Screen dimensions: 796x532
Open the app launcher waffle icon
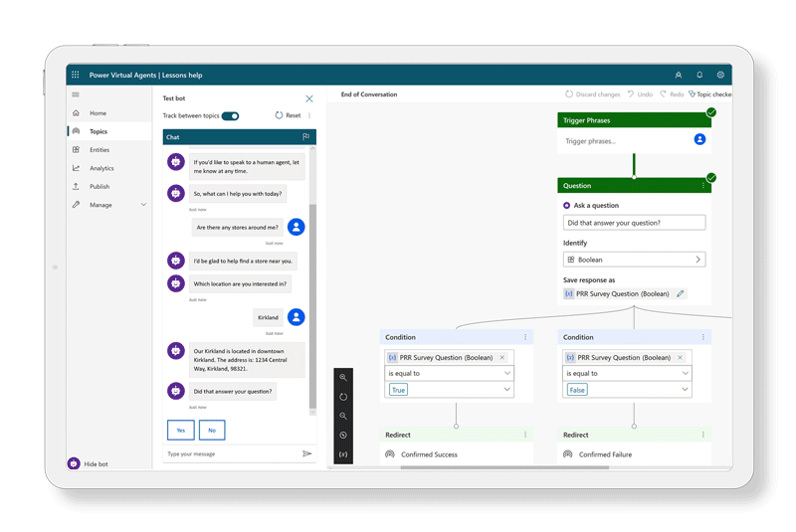pos(76,75)
